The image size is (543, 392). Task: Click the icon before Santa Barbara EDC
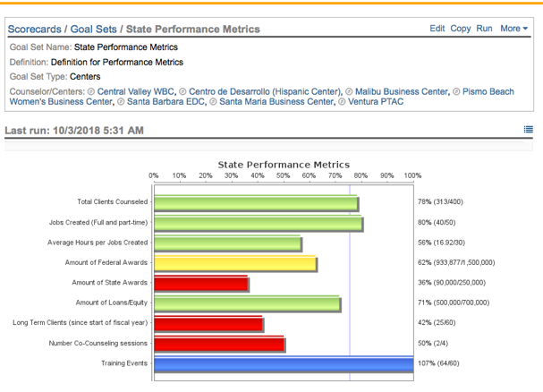(x=121, y=102)
